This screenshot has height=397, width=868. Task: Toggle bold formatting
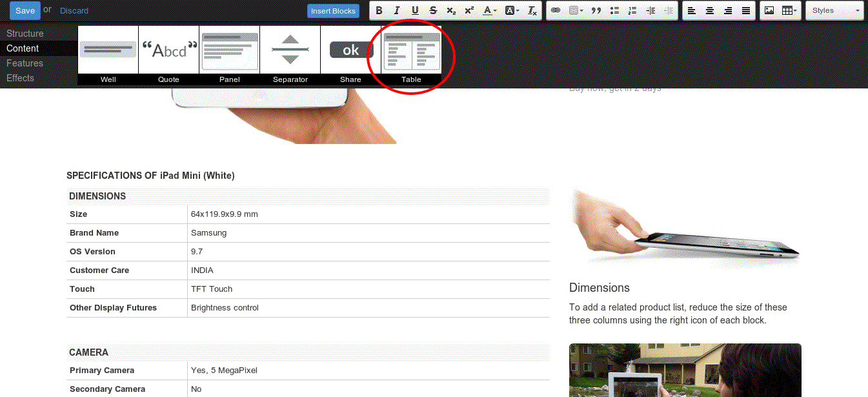(379, 10)
